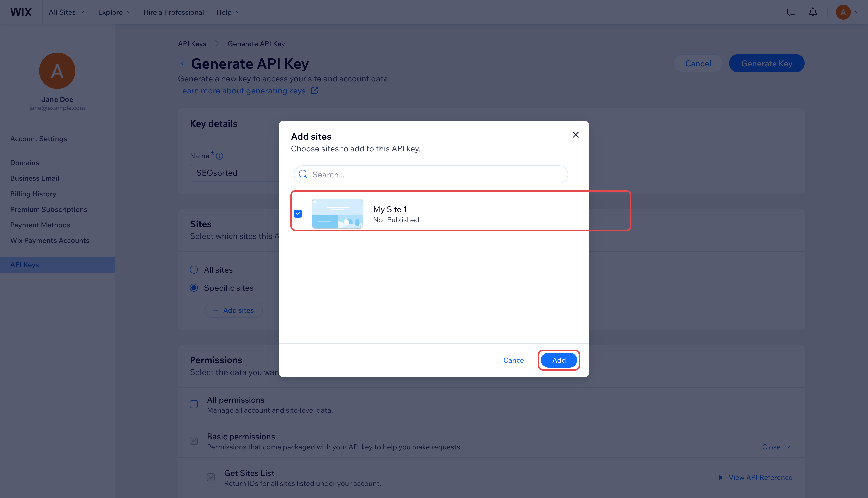Open Business Email in sidebar

click(35, 178)
